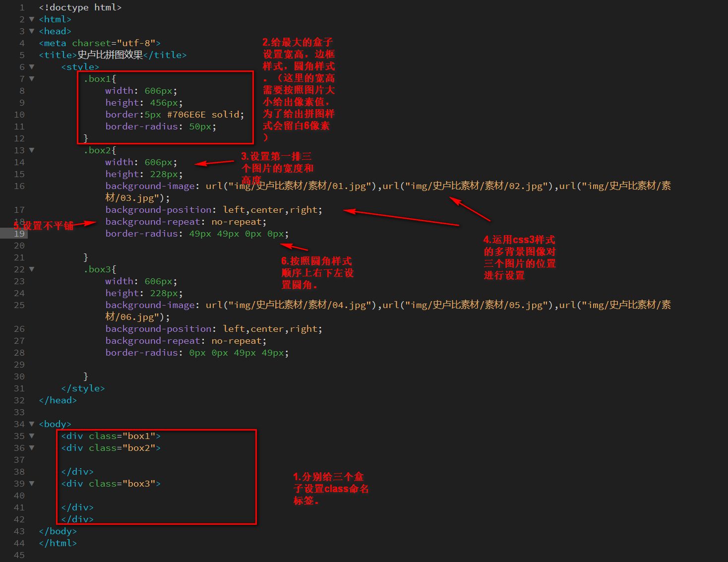Screen dimensions: 728x562
Task: Collapse the div class="box3" element arrow
Action: click(x=32, y=484)
